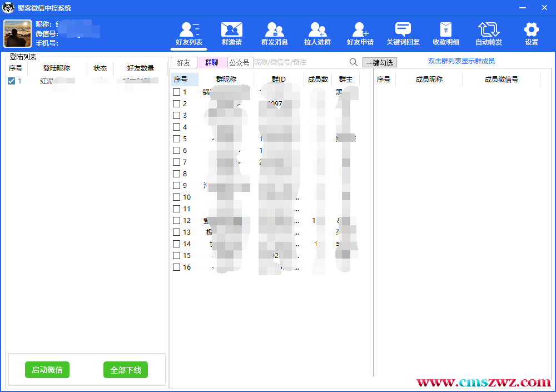Enable the checkbox for group row 16

click(x=176, y=267)
